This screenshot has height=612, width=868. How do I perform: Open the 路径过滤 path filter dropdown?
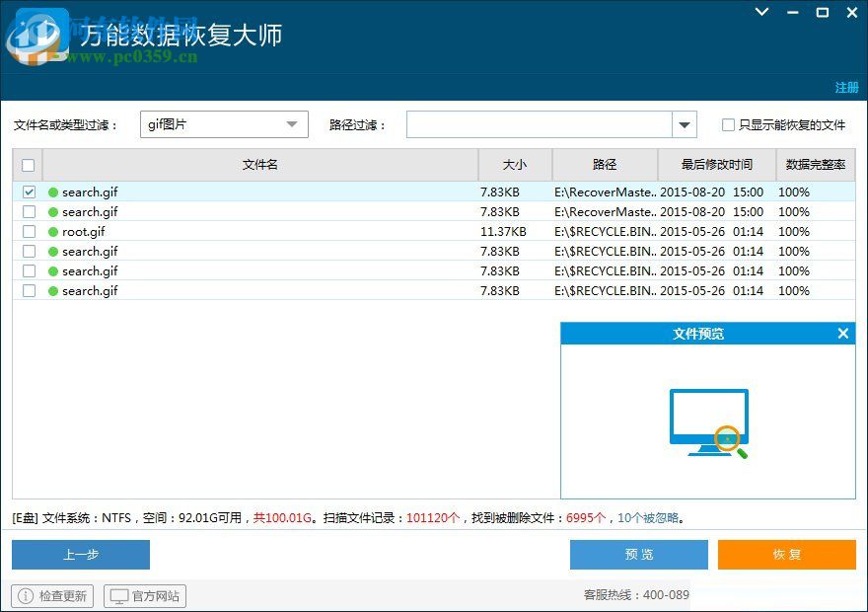tap(685, 124)
